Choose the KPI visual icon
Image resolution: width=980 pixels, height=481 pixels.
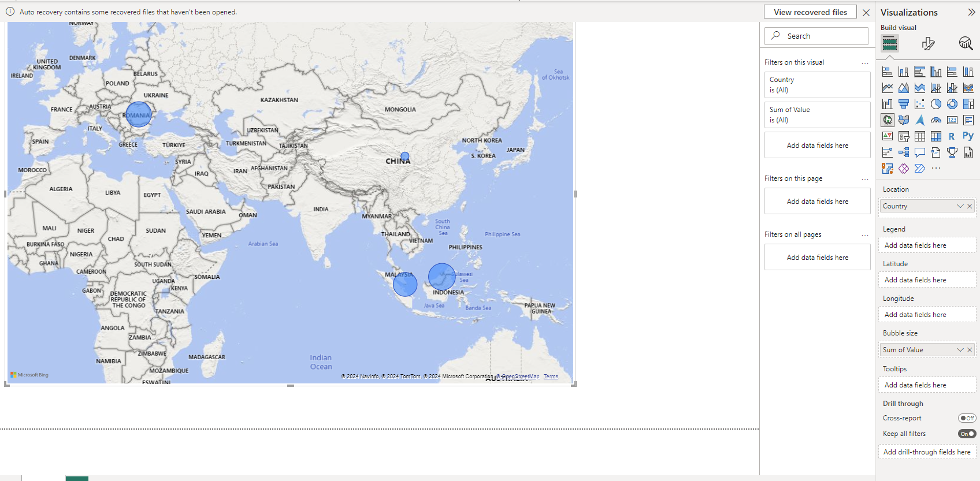pos(888,136)
